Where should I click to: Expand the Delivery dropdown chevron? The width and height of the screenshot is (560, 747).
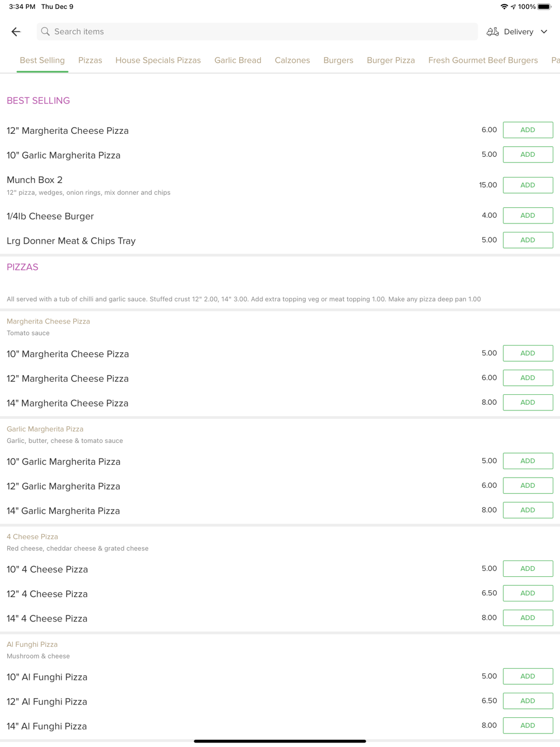[x=544, y=32]
